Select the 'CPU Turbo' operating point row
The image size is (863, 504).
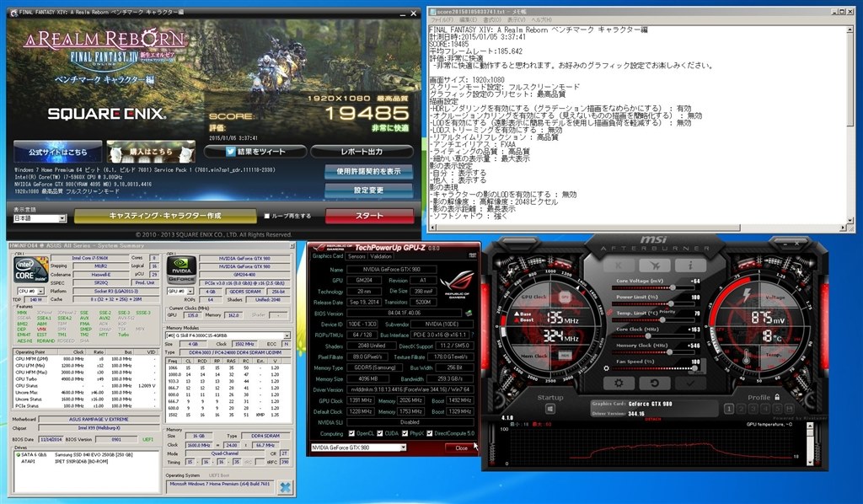click(x=86, y=379)
